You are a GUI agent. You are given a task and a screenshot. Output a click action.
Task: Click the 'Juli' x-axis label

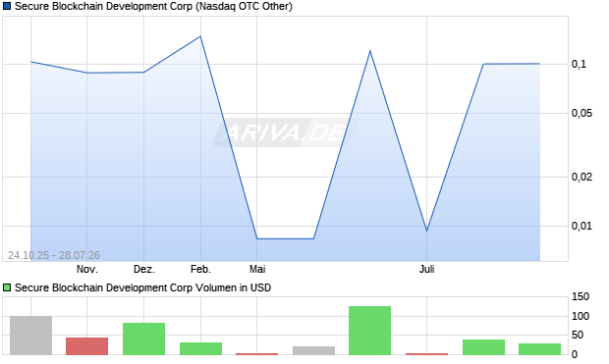(427, 269)
